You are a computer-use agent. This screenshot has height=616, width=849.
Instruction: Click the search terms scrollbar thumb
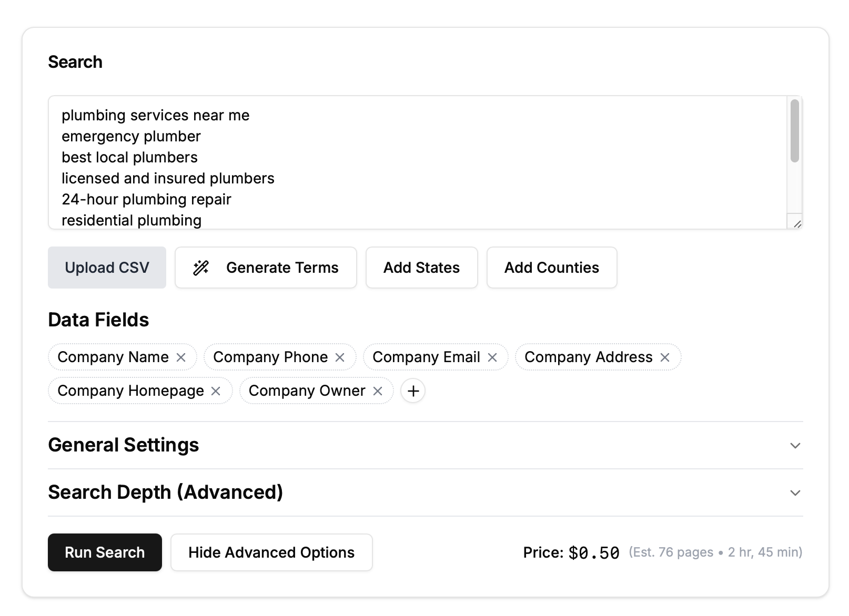coord(794,131)
